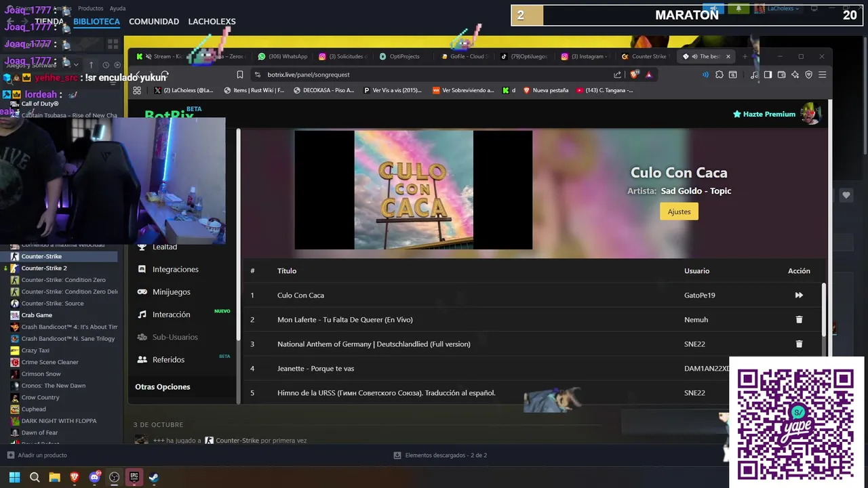Open Referidos in the sidebar
The height and width of the screenshot is (488, 868).
tap(168, 359)
